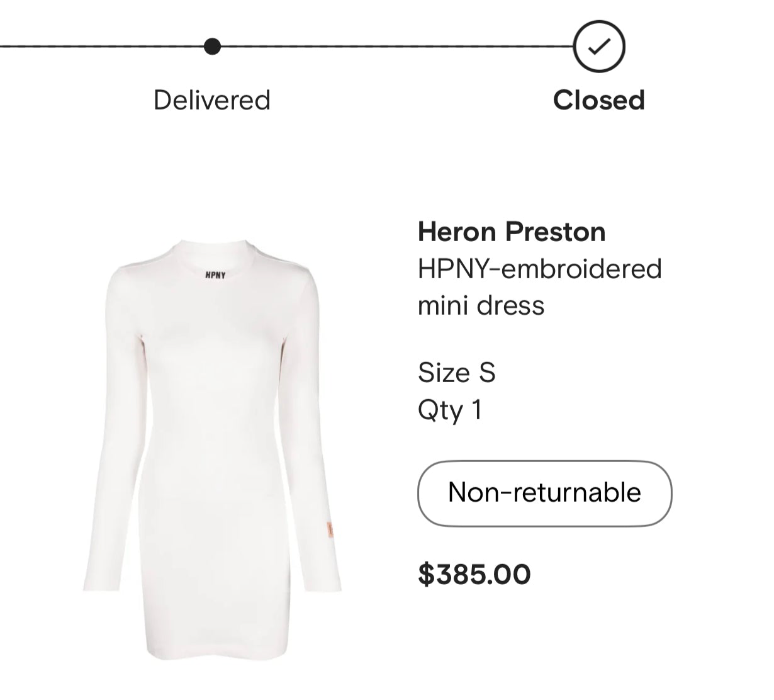
Task: Click the $385.00 price
Action: pyautogui.click(x=474, y=574)
